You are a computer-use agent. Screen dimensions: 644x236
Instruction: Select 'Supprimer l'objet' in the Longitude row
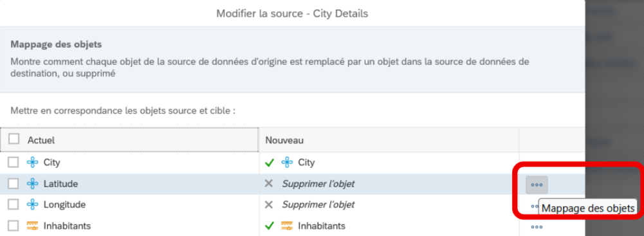click(318, 204)
